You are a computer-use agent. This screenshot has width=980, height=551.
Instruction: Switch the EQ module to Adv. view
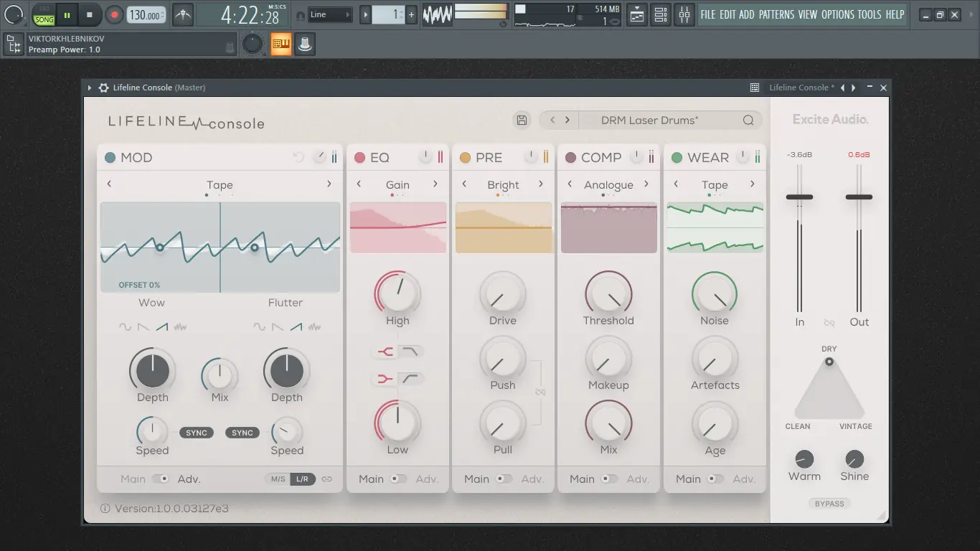428,479
